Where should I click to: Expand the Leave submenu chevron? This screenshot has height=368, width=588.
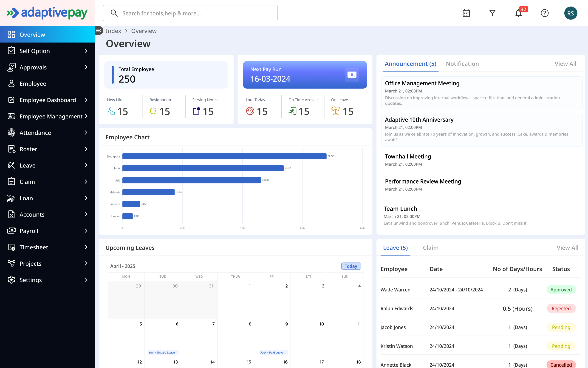[x=86, y=165]
